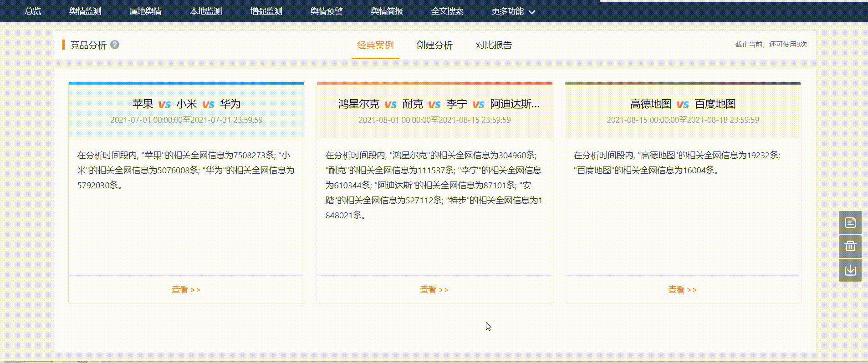Open 属地舆情 in the top navigation

tap(145, 11)
